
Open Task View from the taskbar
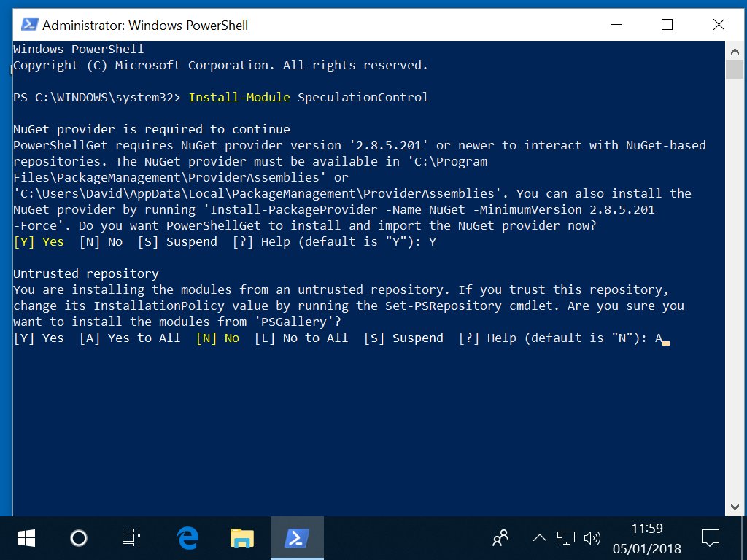pos(131,538)
